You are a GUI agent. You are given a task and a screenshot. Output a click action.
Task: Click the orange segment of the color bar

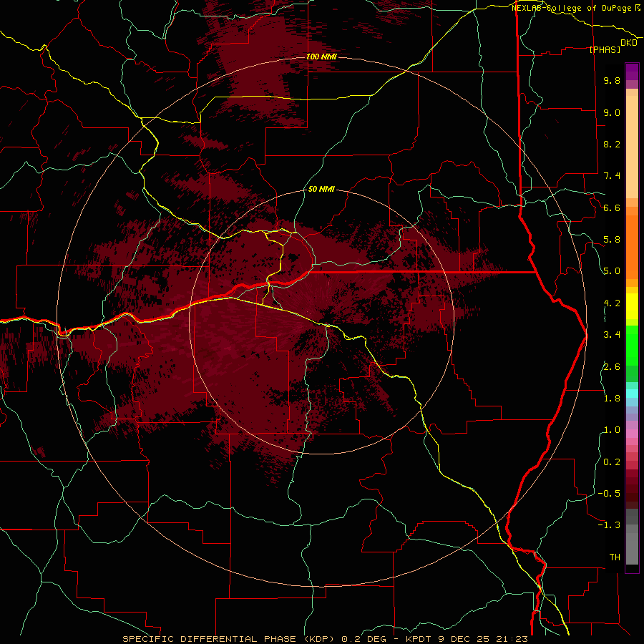632,247
